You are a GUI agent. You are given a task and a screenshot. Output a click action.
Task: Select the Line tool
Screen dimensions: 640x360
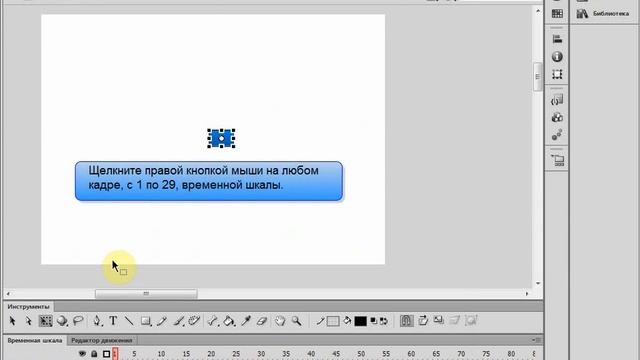129,321
